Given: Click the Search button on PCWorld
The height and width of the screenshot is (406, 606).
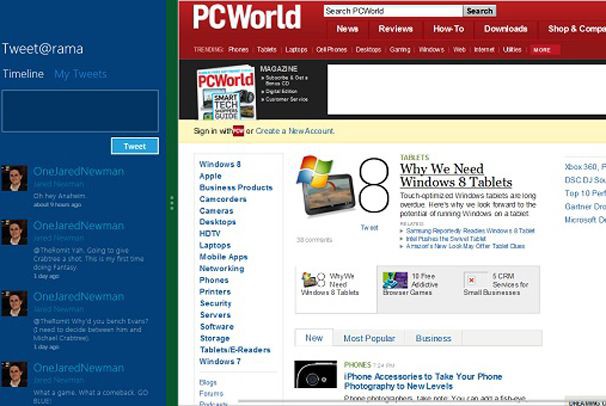Looking at the screenshot, I should 479,11.
